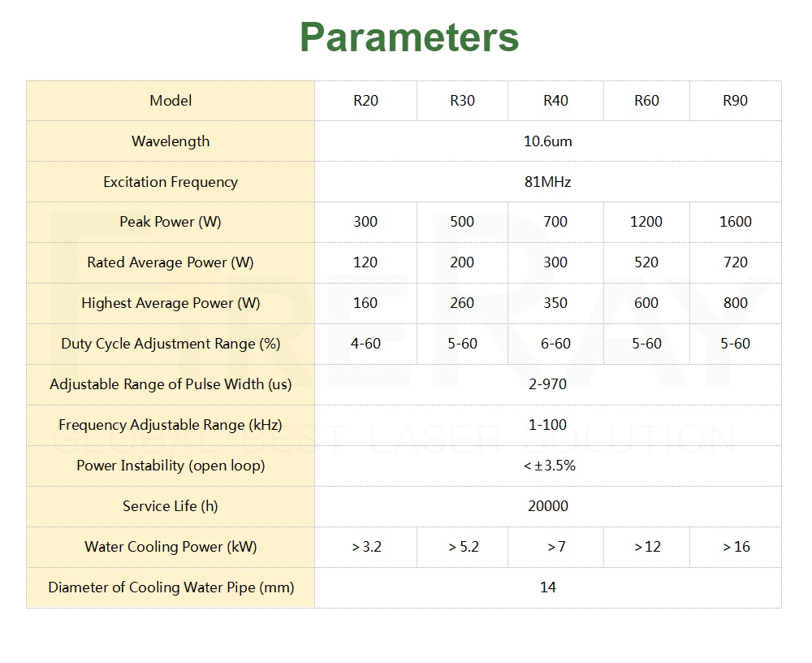Click the R60 Highest Average Power value 600
The width and height of the screenshot is (812, 663).
(x=646, y=303)
